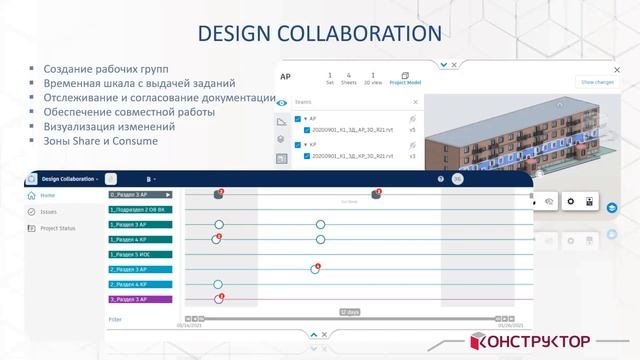Image resolution: width=640 pixels, height=360 pixels.
Task: Collapse the KP team tree arrow
Action: (x=305, y=145)
